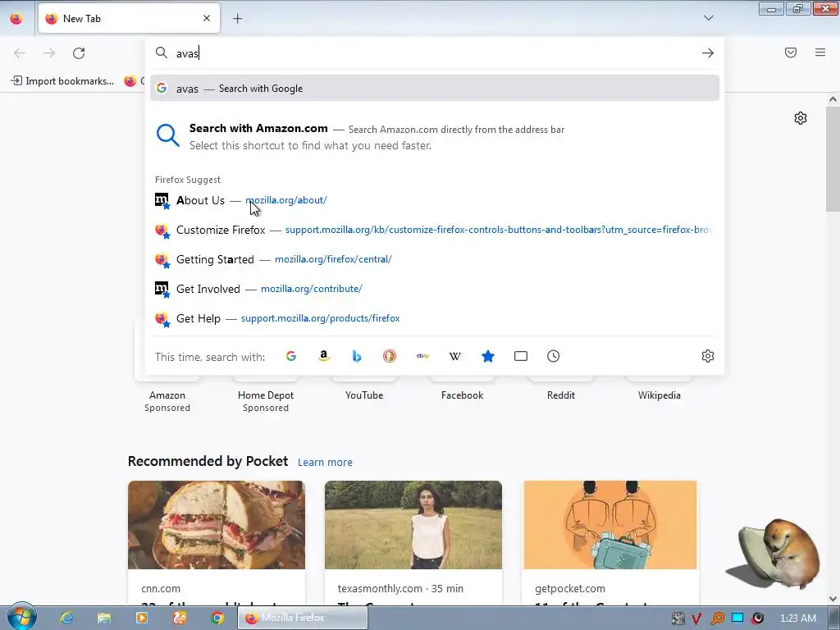Screen dimensions: 840x630
Task: Select eBay search engine icon
Action: coord(422,356)
